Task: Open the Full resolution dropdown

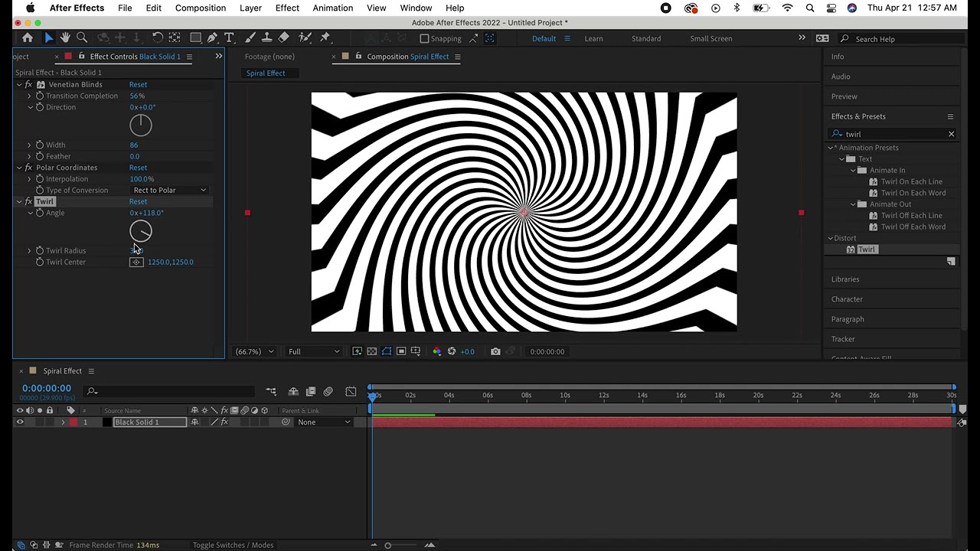Action: pyautogui.click(x=313, y=351)
